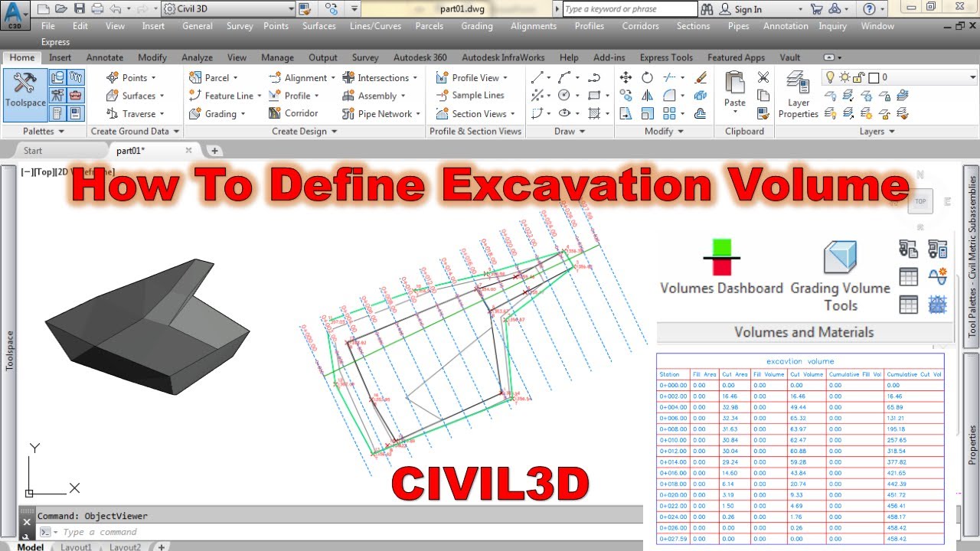Switch to the Annotate ribbon tab
This screenshot has width=980, height=551.
[x=104, y=57]
